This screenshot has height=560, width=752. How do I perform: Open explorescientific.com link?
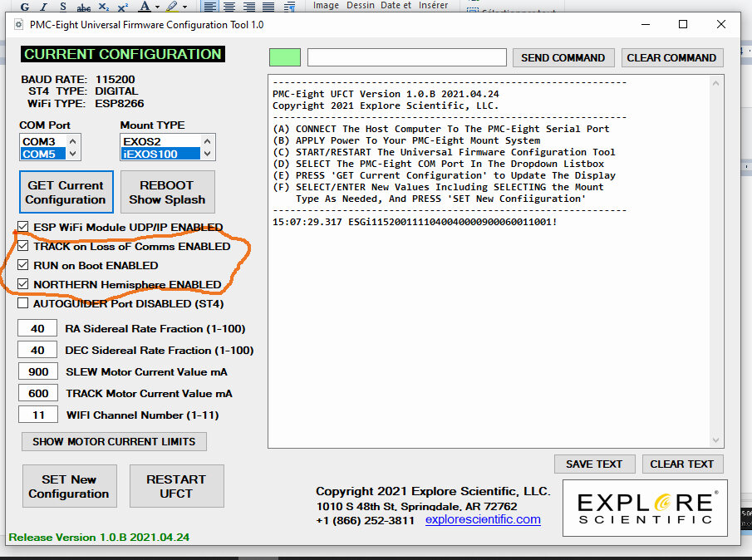click(483, 520)
